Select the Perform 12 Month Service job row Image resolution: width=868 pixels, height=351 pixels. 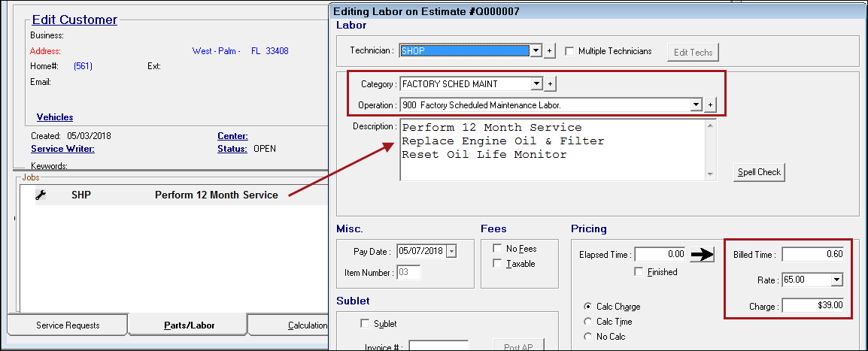click(x=181, y=195)
